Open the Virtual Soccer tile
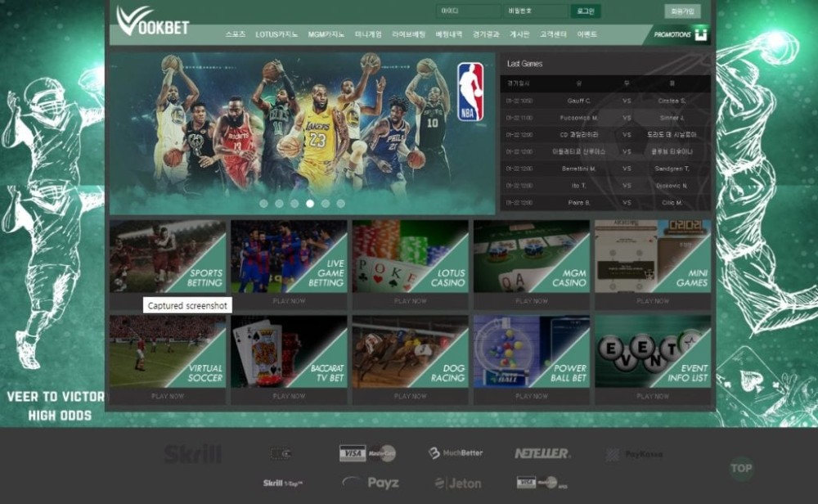Viewport: 818px width, 504px height. (168, 351)
